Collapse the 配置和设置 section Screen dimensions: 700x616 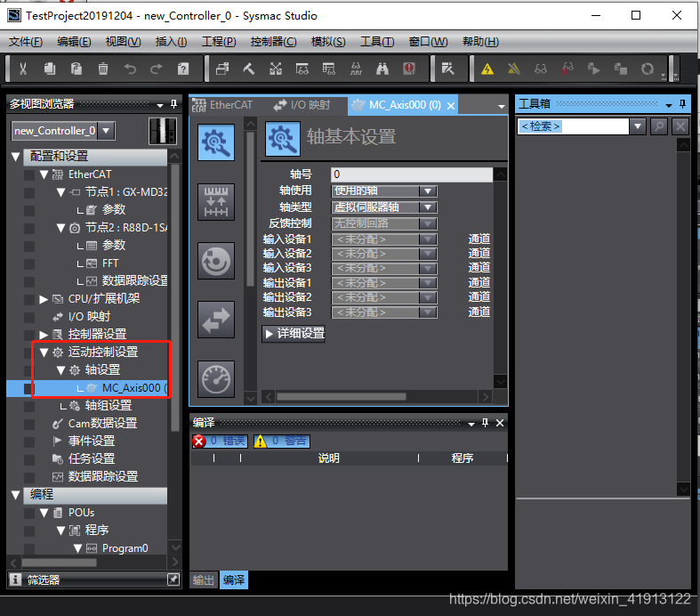pos(16,157)
